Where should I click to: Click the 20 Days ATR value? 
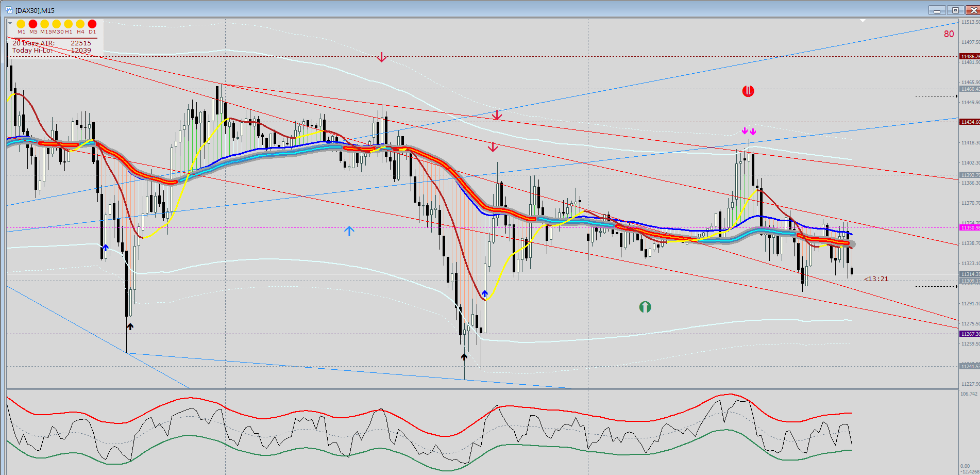click(81, 43)
